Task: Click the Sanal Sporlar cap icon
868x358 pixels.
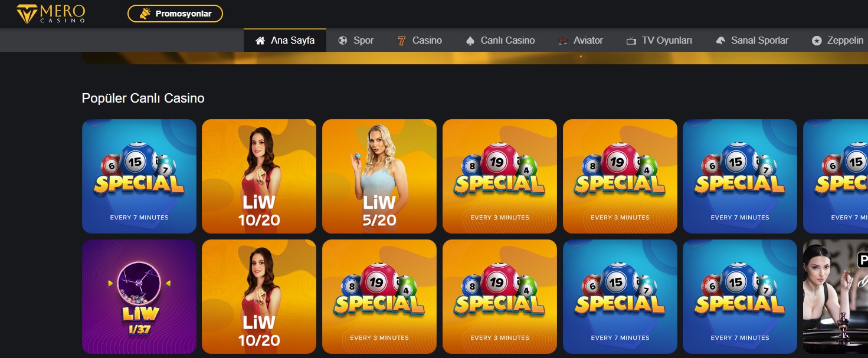Action: [720, 41]
